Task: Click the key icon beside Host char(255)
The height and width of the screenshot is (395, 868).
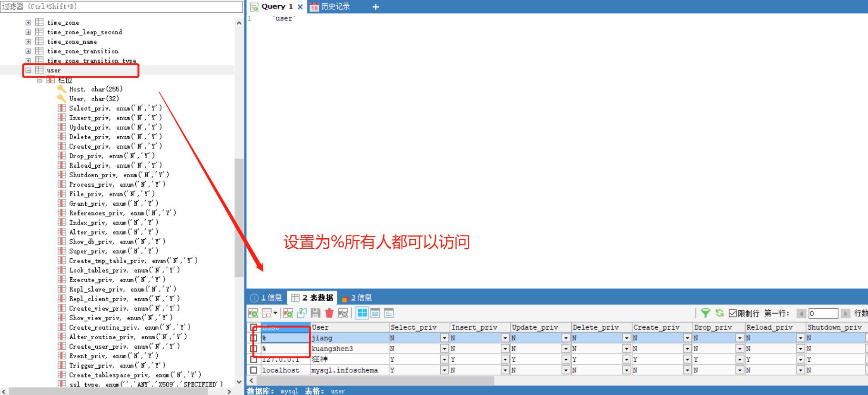Action: click(x=61, y=89)
